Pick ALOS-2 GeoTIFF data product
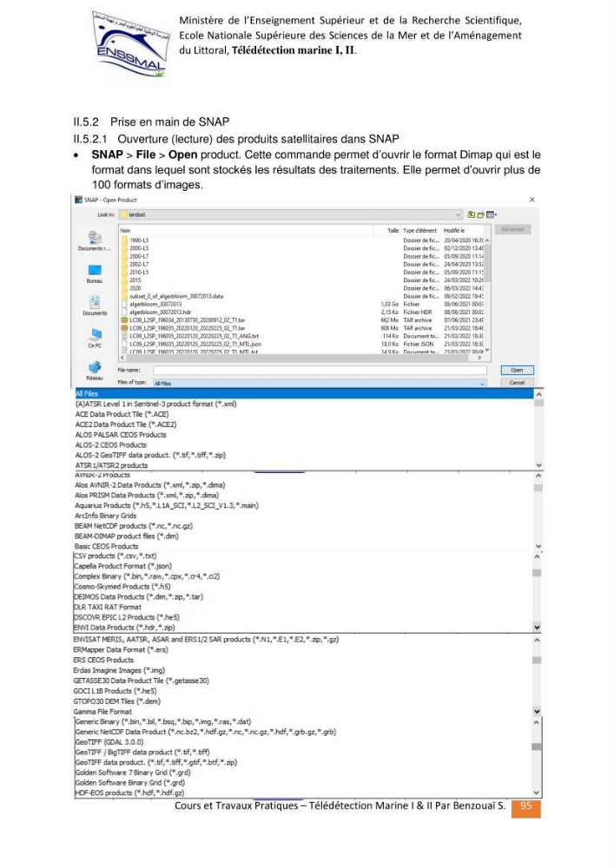This screenshot has height=868, width=614. 150,455
